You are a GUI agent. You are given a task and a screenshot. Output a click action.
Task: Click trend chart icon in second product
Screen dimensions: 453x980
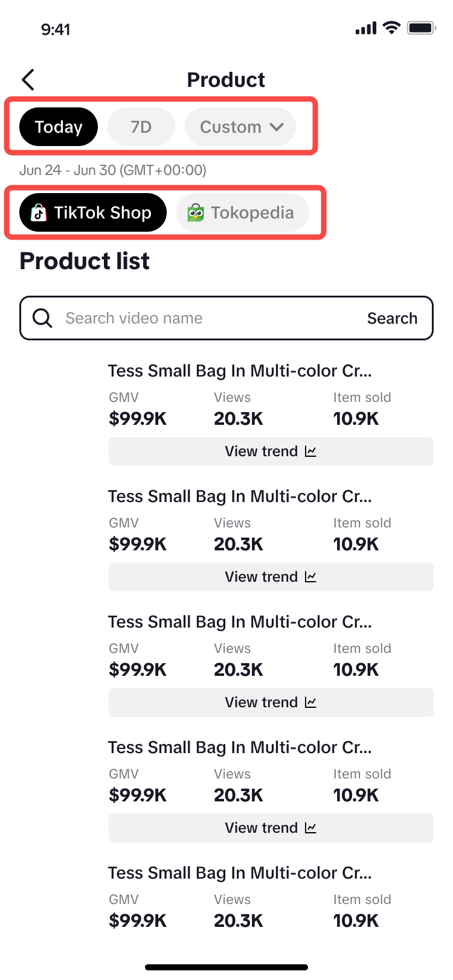click(311, 577)
